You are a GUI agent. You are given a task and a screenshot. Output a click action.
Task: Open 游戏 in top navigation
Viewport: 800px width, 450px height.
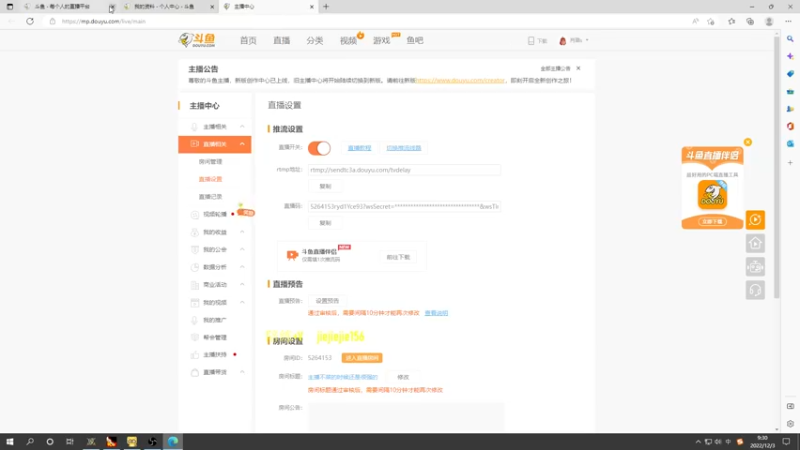(x=381, y=40)
